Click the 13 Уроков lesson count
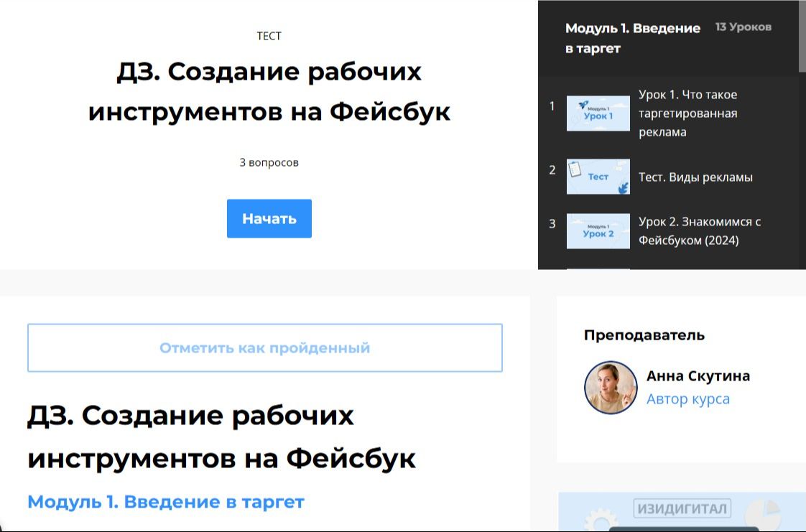The width and height of the screenshot is (806, 532). (744, 27)
